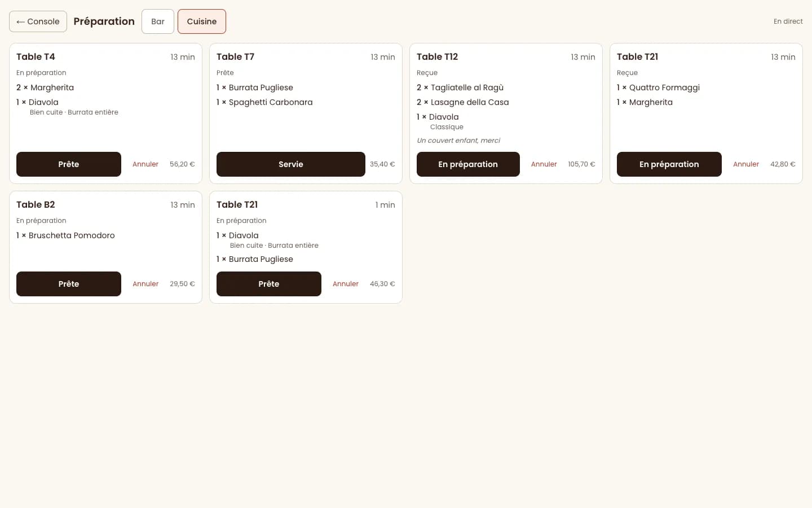The width and height of the screenshot is (812, 508).
Task: Open the Table T4 card title
Action: coord(36,57)
